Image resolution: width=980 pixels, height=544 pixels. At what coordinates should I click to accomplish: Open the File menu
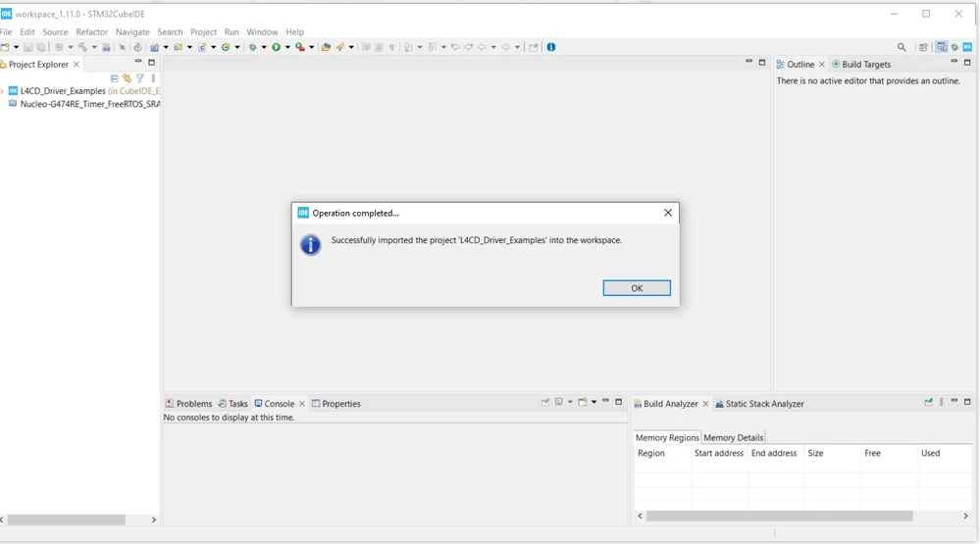click(x=6, y=31)
